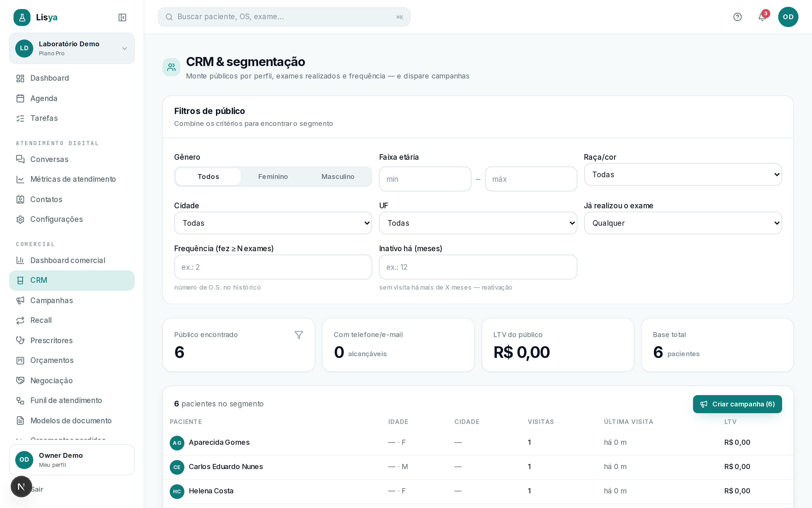Click the Contatos contact book icon
This screenshot has width=812, height=508.
point(20,200)
